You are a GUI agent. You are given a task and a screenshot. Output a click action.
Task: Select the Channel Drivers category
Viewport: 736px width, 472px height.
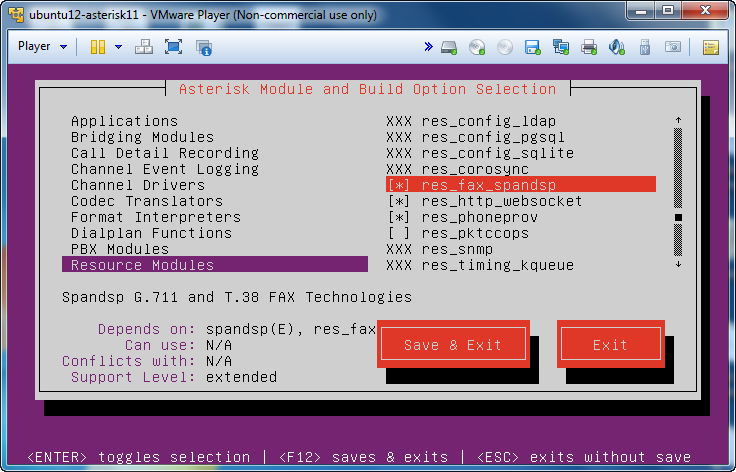[x=138, y=185]
